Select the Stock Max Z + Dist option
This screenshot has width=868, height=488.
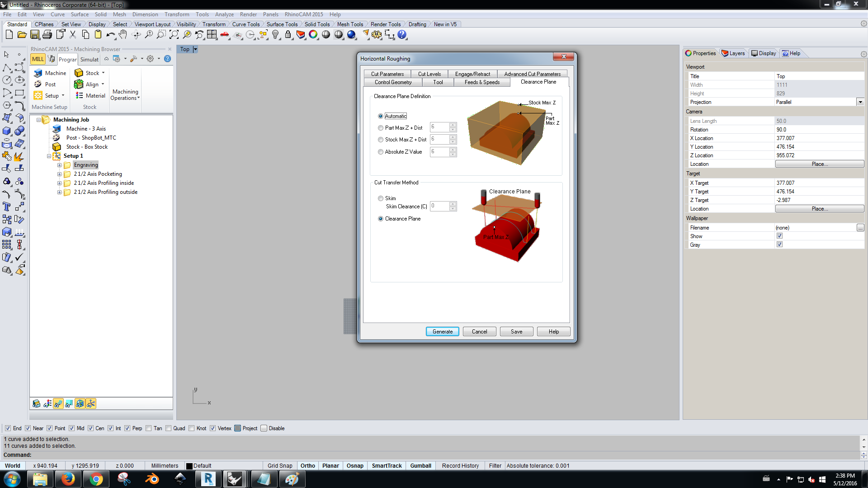click(381, 140)
